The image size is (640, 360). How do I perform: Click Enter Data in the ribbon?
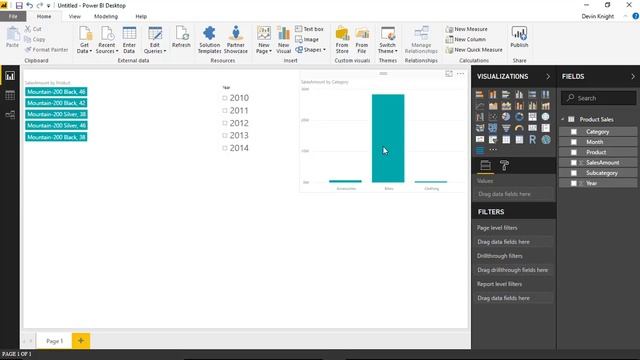coord(129,40)
